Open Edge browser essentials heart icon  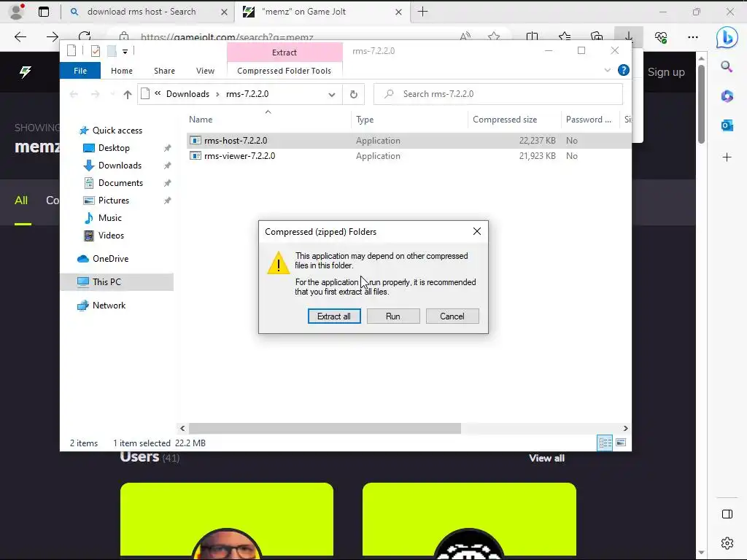tap(661, 37)
